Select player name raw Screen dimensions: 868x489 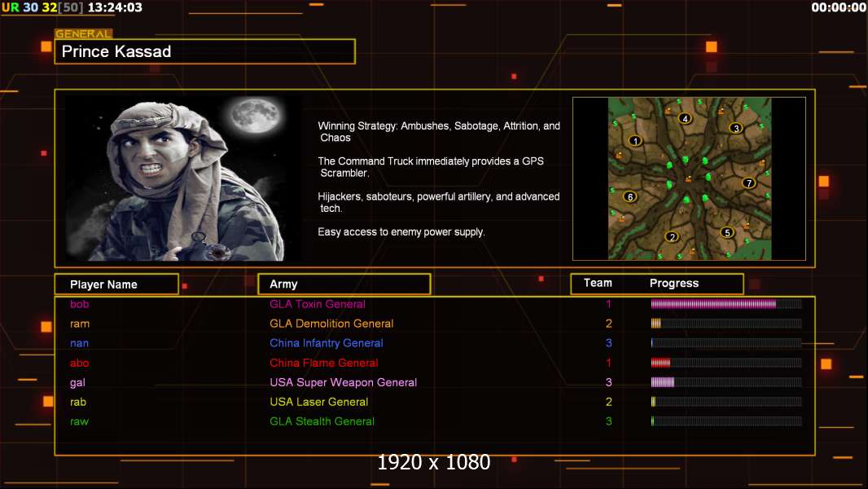(79, 421)
